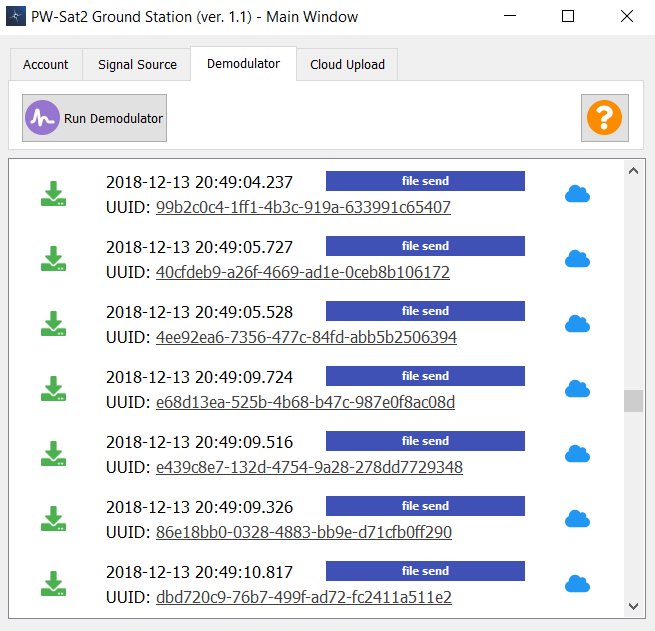
Task: Open UUID link 40cfdeb9-a26f-4669-ad1e-0ceb8b106172
Action: (x=303, y=272)
